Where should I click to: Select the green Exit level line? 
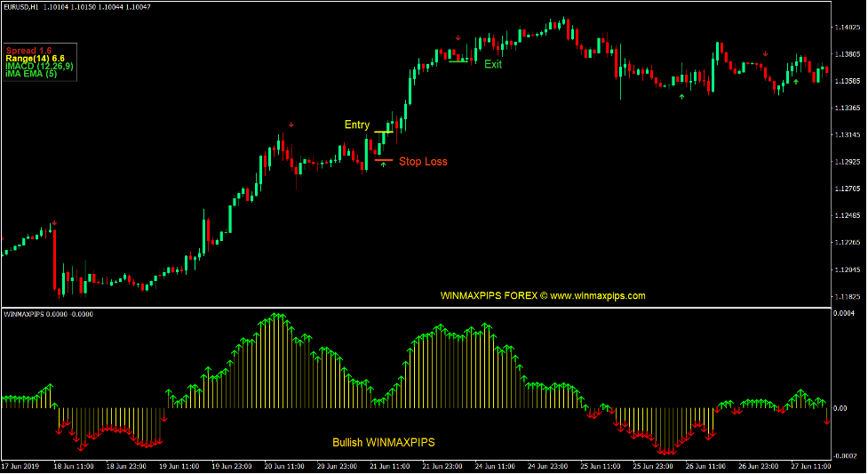tap(459, 61)
